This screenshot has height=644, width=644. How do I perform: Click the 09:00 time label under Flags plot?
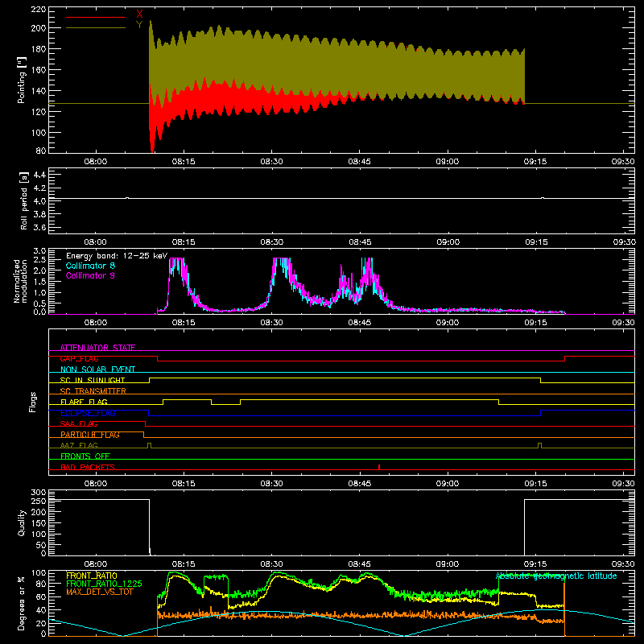pyautogui.click(x=448, y=484)
